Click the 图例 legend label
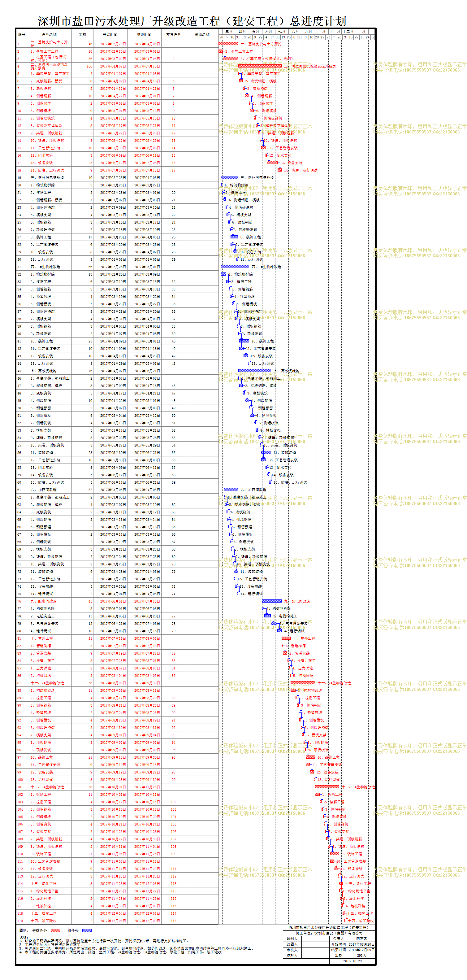Image resolution: width=467 pixels, height=980 pixels. click(23, 930)
